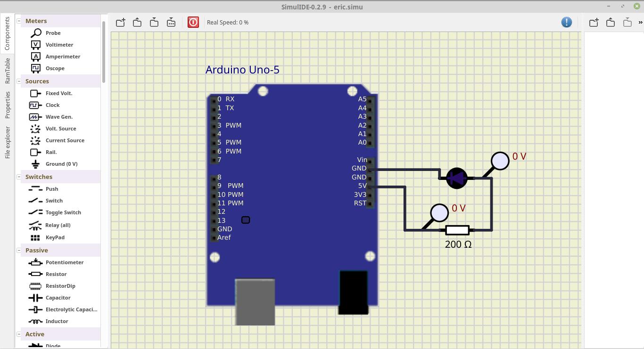The image size is (644, 349).
Task: Click the Arduino 3V3 pin
Action: [x=371, y=195]
